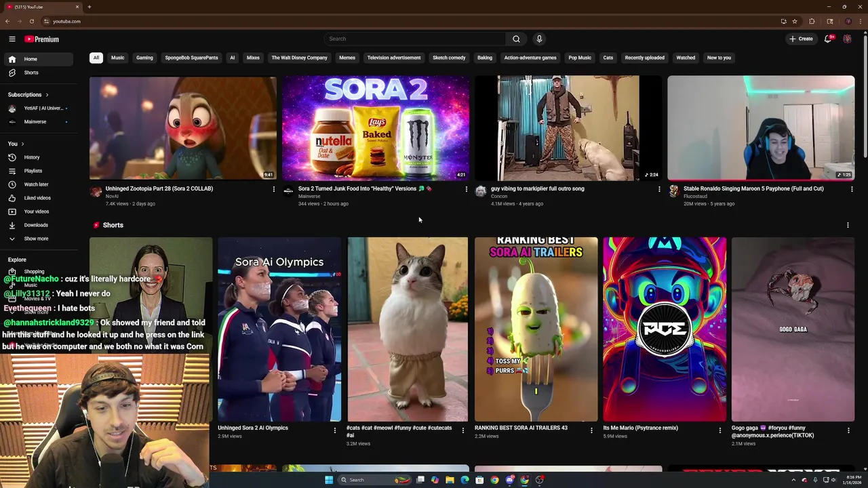
Task: Open File Explorer from the taskbar
Action: pyautogui.click(x=450, y=480)
